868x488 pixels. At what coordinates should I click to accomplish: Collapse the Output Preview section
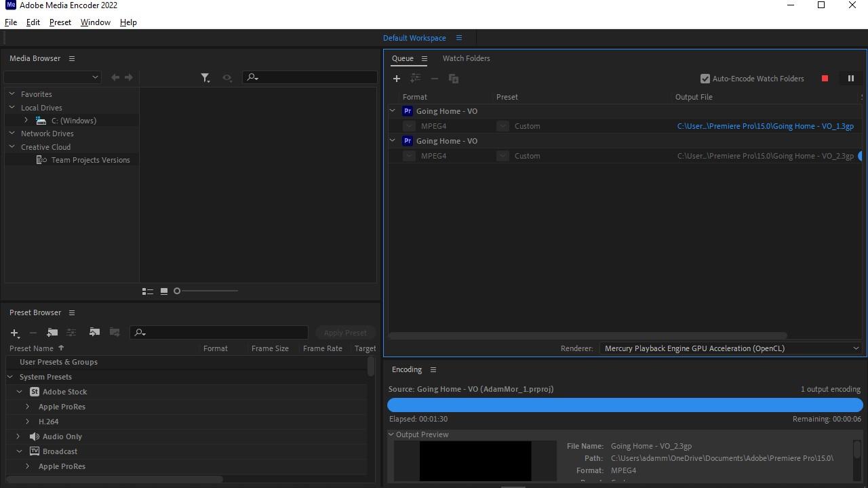[391, 434]
